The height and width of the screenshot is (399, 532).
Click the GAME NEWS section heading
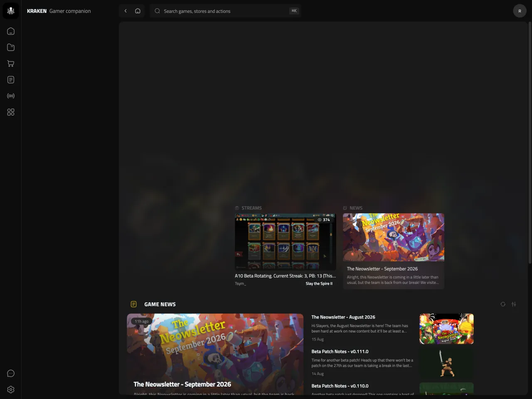[160, 304]
